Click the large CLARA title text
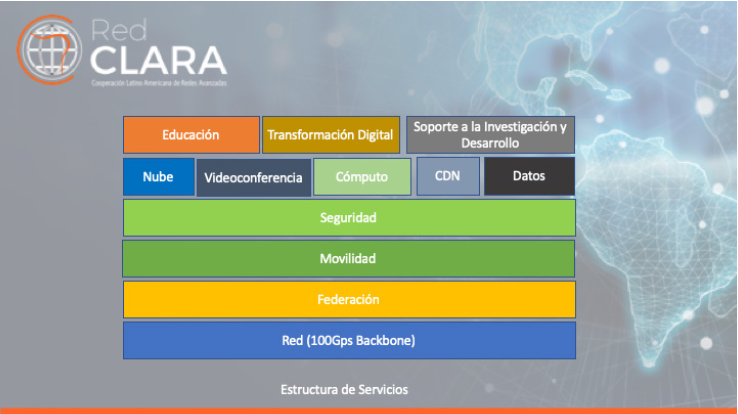The width and height of the screenshot is (738, 414). pyautogui.click(x=157, y=57)
